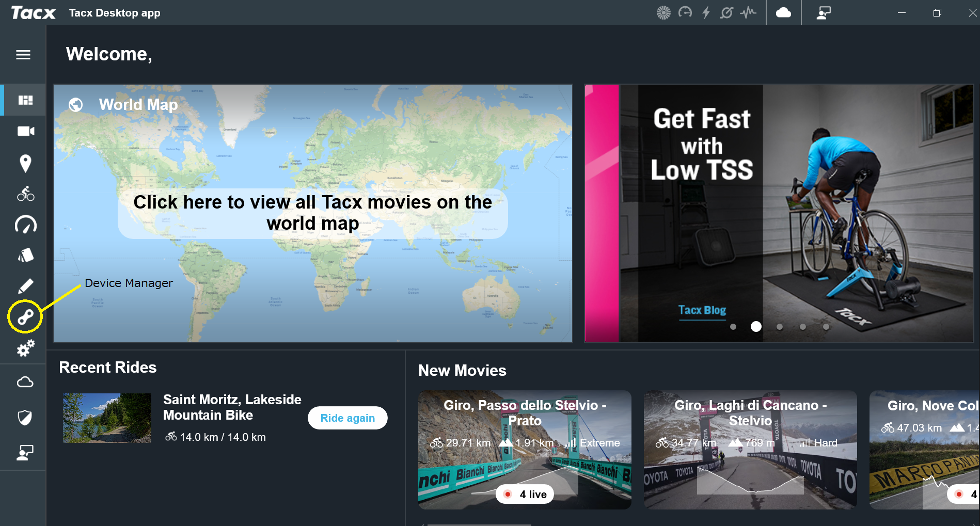Screen dimensions: 980x526
Task: Open the shield icon in sidebar
Action: pos(25,417)
